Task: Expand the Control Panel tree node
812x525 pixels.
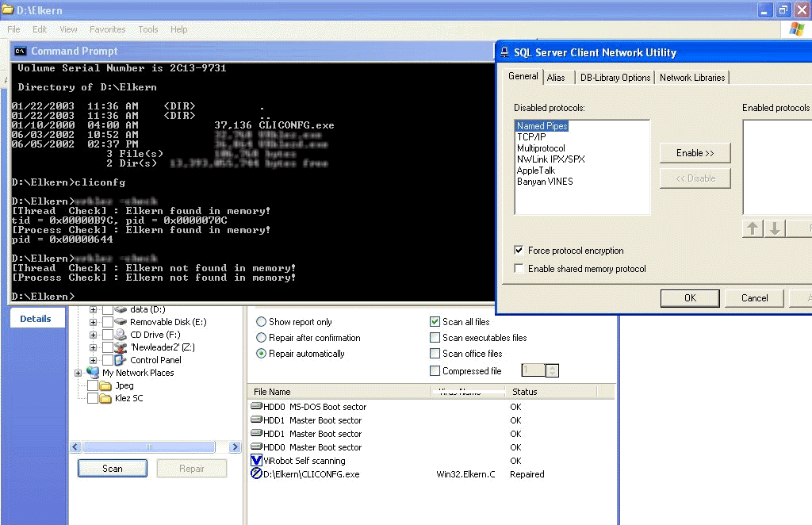Action: 94,360
